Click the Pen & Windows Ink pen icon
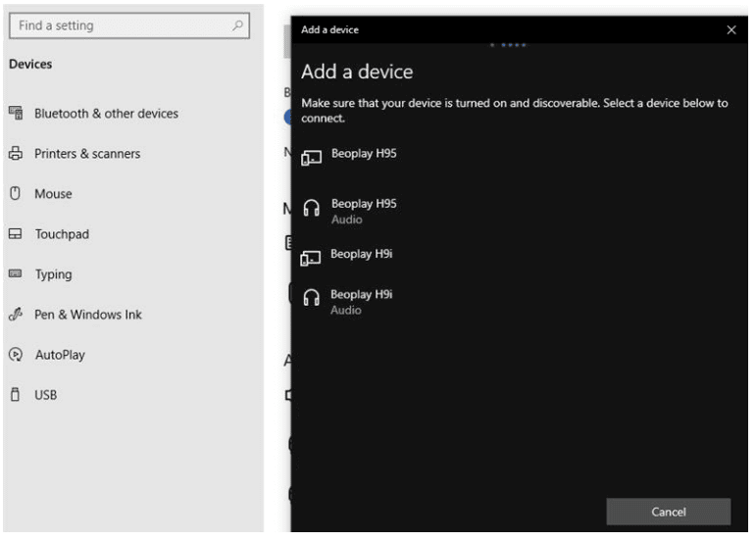The height and width of the screenshot is (541, 756). pos(16,314)
